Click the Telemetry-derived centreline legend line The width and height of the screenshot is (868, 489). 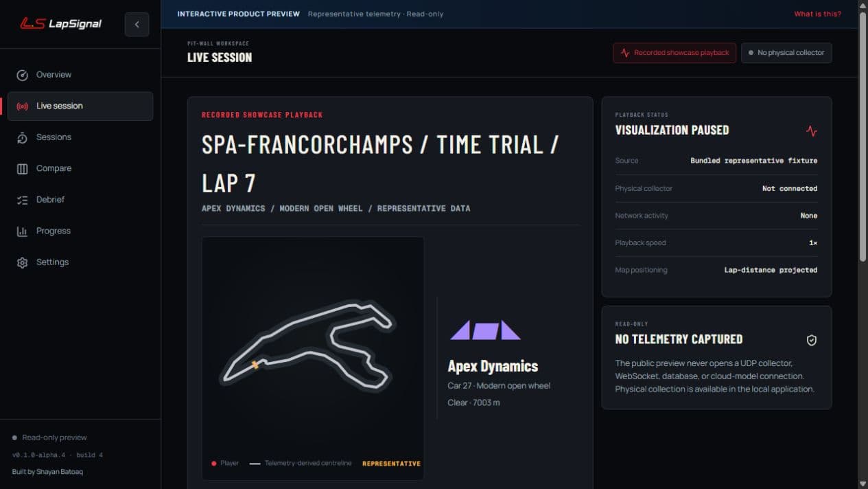pyautogui.click(x=255, y=464)
